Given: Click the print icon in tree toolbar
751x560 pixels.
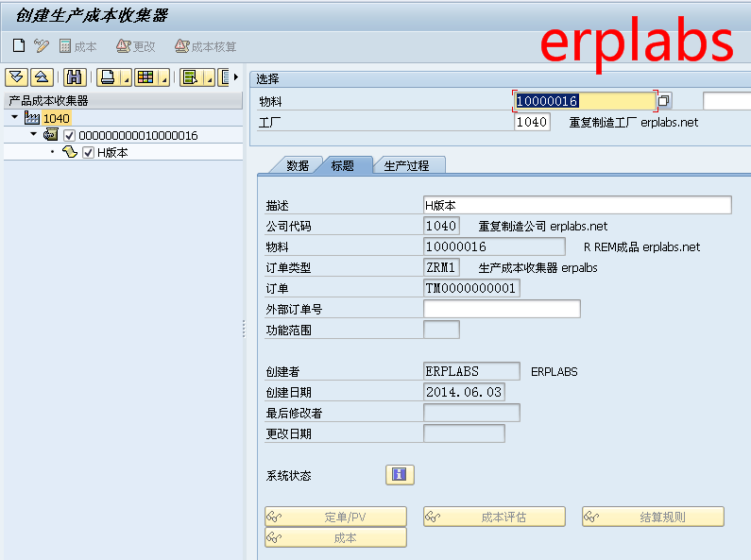Looking at the screenshot, I should pos(109,77).
